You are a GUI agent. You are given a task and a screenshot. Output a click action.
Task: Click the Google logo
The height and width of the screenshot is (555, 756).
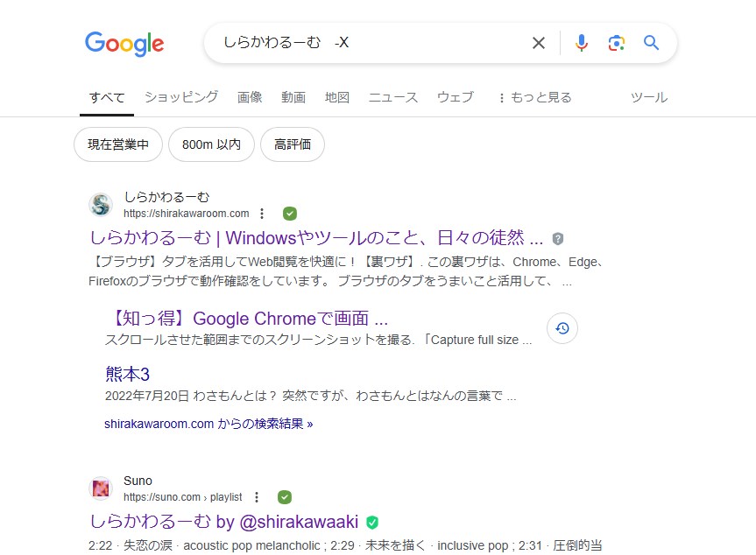coord(124,43)
